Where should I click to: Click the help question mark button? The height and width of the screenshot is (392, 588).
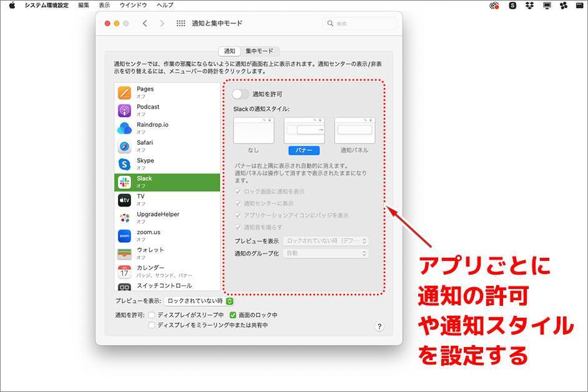[x=379, y=326]
